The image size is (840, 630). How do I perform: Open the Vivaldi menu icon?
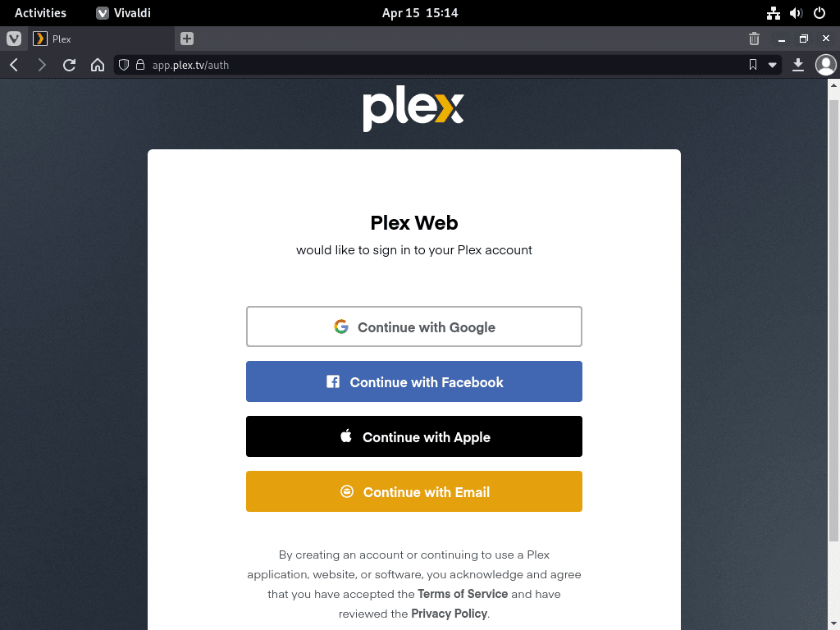[14, 39]
